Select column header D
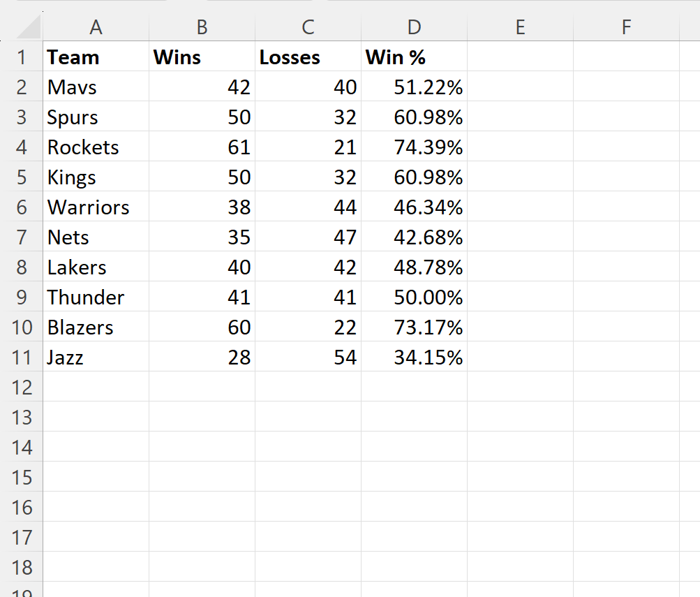The width and height of the screenshot is (700, 597). (x=414, y=27)
